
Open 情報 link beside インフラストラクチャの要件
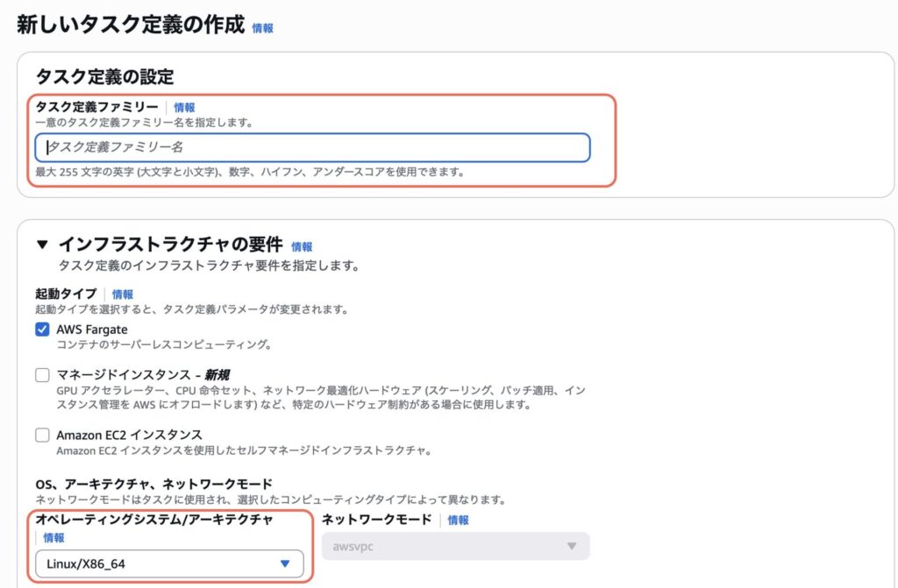(302, 247)
